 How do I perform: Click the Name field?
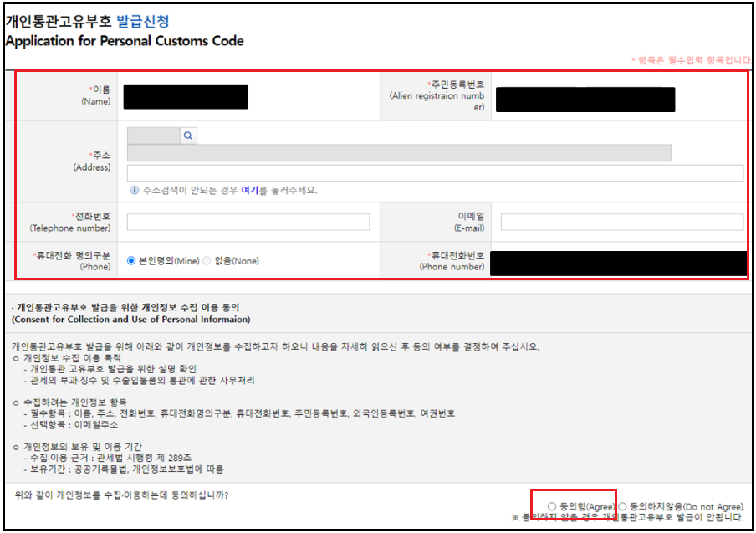(186, 96)
